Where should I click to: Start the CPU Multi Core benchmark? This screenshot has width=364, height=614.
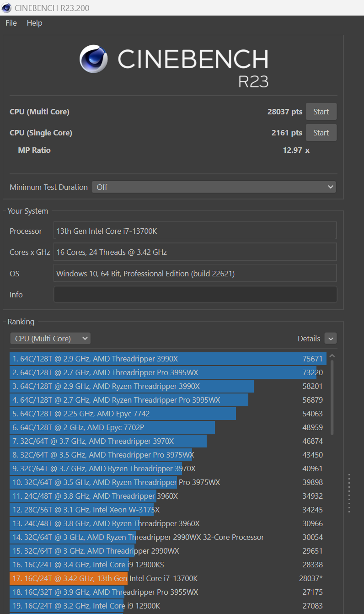[x=321, y=111]
